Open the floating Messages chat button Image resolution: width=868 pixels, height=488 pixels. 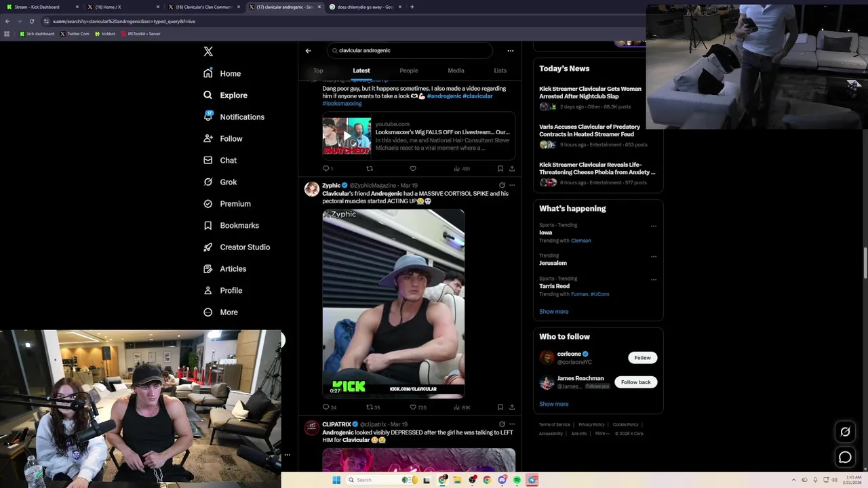(845, 457)
